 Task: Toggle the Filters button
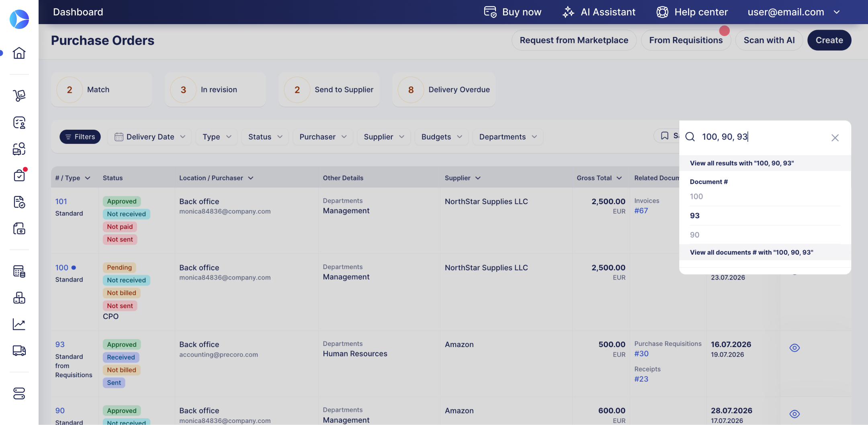click(x=80, y=137)
